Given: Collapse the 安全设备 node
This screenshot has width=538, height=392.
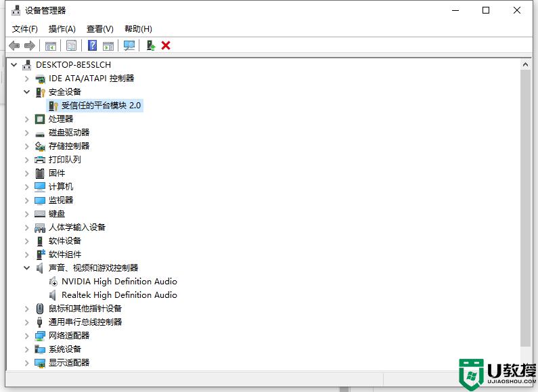Looking at the screenshot, I should pos(27,91).
